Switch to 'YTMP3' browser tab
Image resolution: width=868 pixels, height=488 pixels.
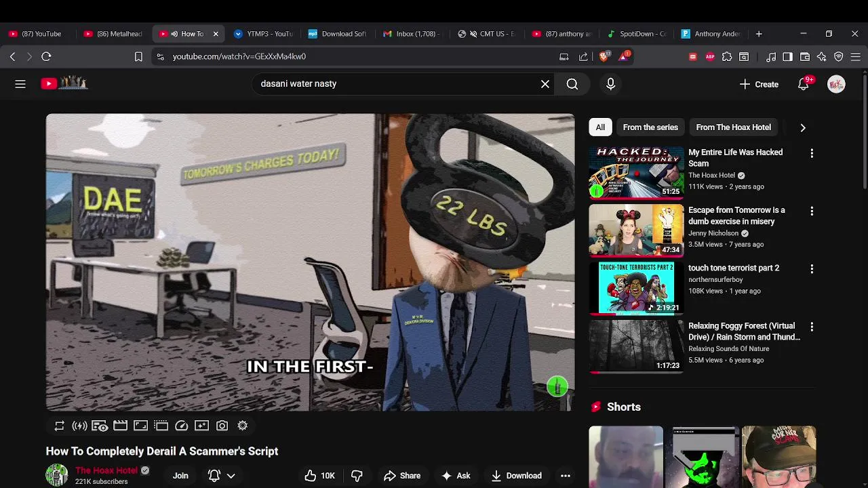(x=263, y=34)
